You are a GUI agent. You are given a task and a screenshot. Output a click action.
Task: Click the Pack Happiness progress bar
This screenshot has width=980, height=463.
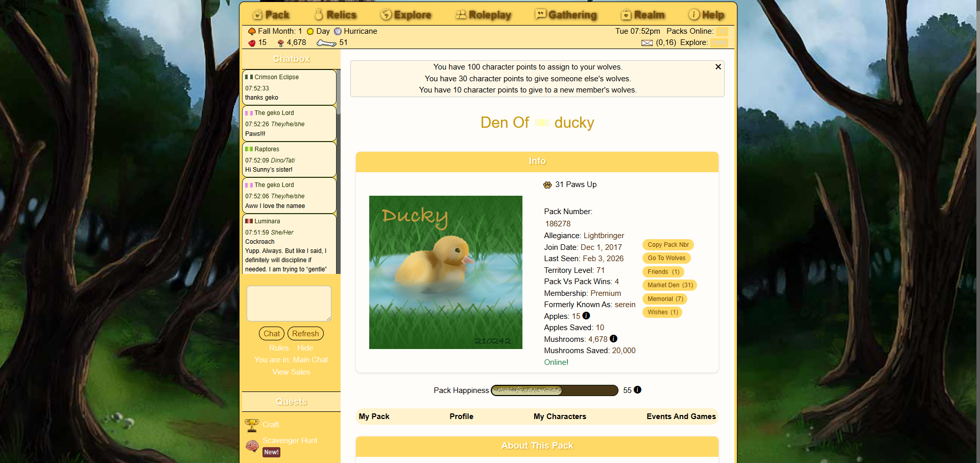(x=554, y=390)
